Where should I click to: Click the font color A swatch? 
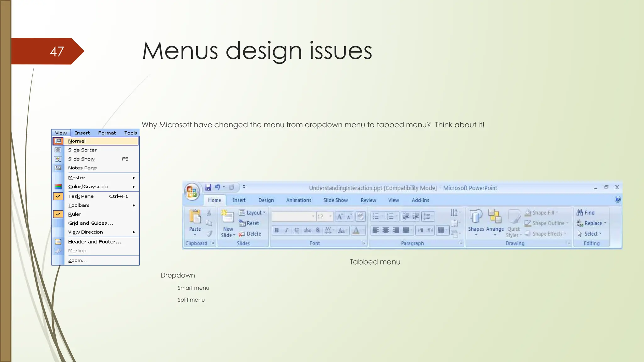tap(356, 230)
